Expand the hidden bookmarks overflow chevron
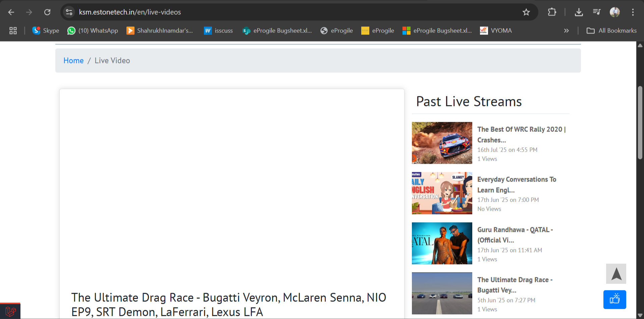The width and height of the screenshot is (644, 319). pos(566,31)
